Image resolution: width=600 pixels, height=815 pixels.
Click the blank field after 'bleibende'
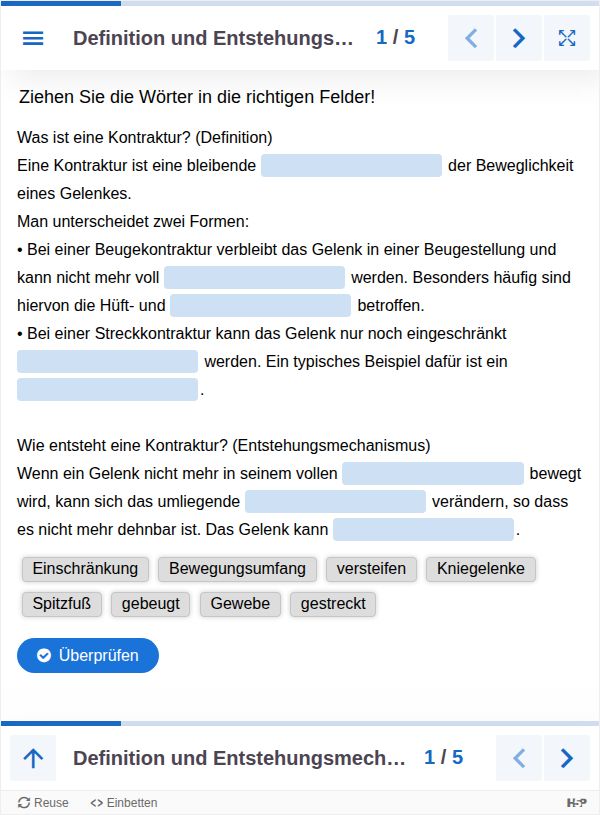tap(351, 166)
